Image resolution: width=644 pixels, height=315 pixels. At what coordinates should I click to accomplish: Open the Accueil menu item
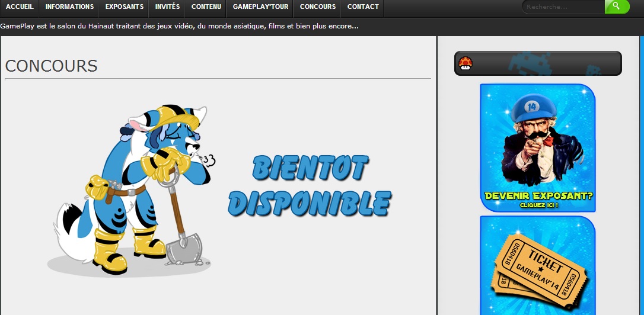click(x=20, y=7)
